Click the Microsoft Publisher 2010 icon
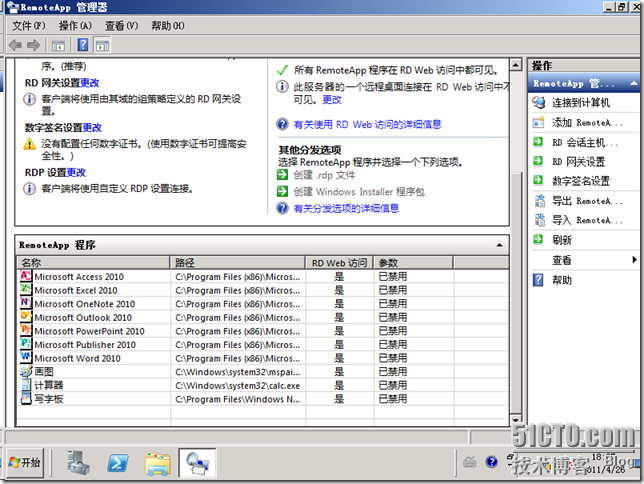644x484 pixels. [x=26, y=343]
